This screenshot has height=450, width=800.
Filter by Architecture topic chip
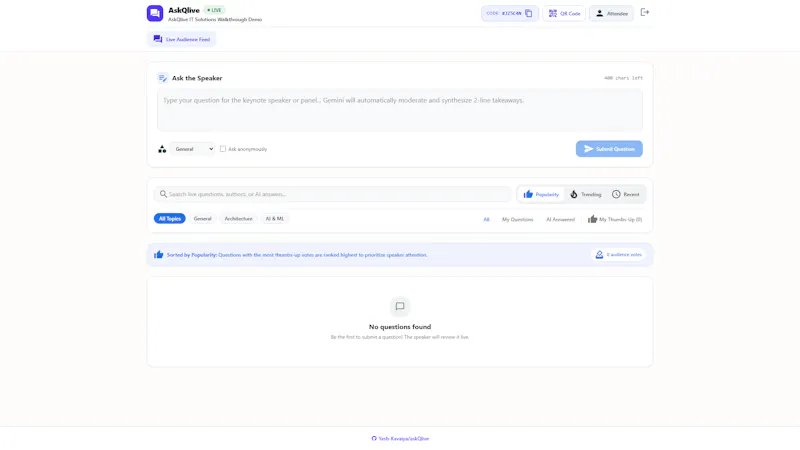tap(238, 218)
